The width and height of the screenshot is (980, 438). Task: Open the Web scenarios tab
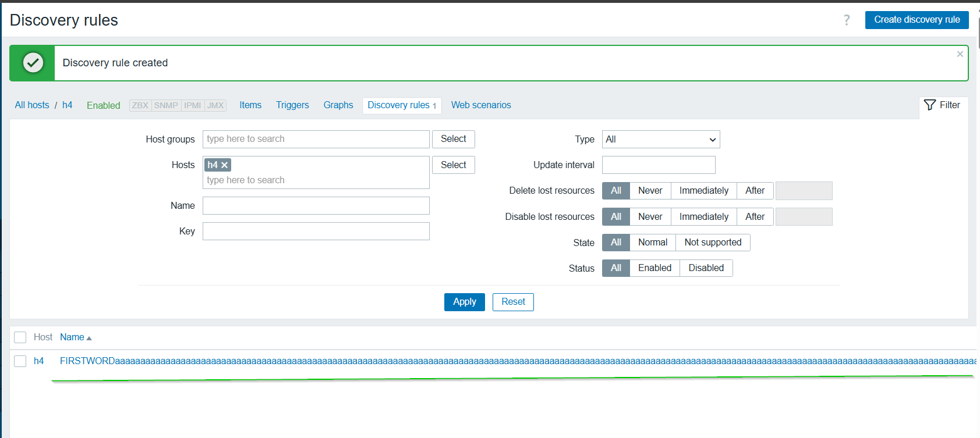[481, 105]
